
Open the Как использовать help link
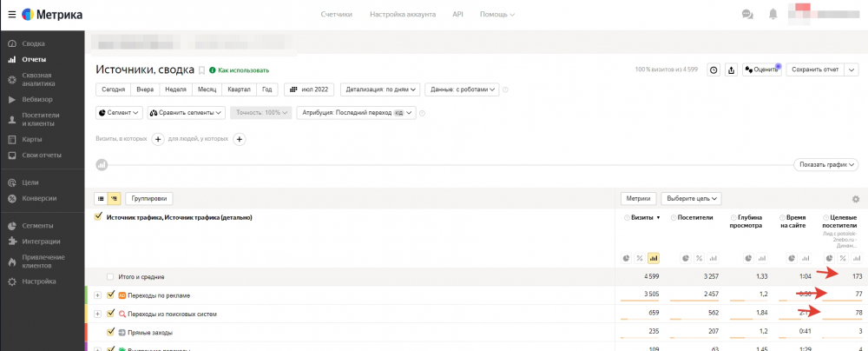coord(240,70)
